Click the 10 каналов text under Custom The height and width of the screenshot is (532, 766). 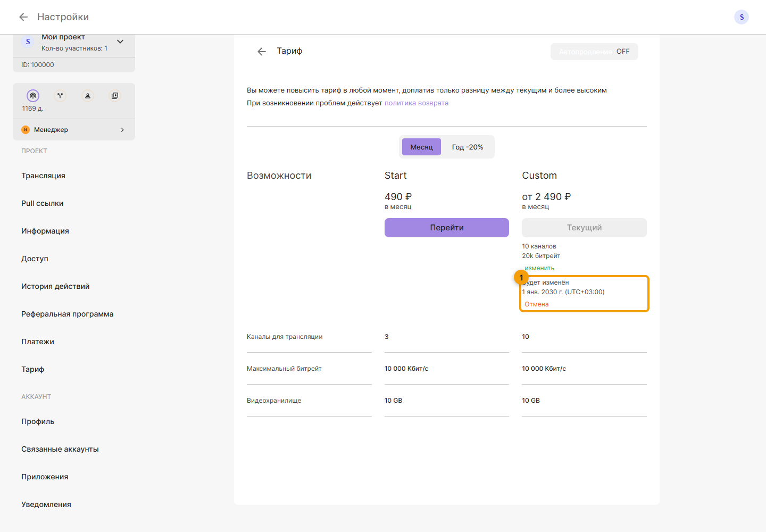pos(539,246)
